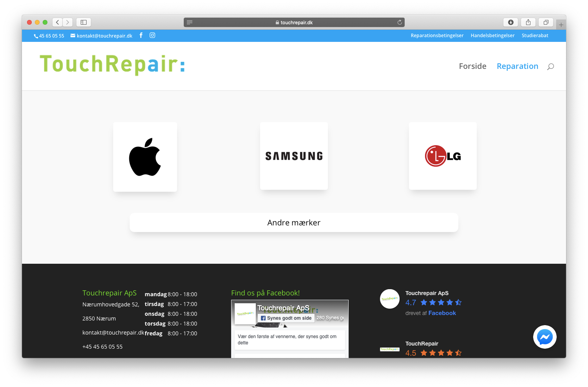
Task: Open Safari Share button
Action: click(x=528, y=22)
